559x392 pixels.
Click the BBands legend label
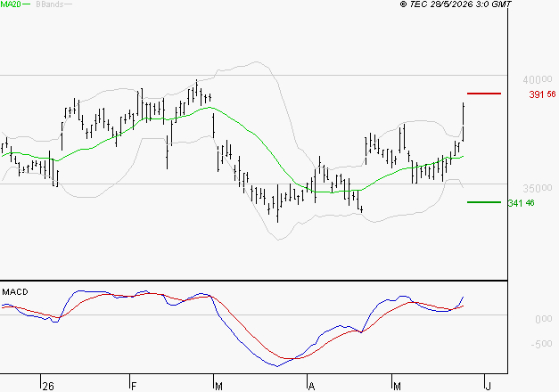[x=50, y=4]
